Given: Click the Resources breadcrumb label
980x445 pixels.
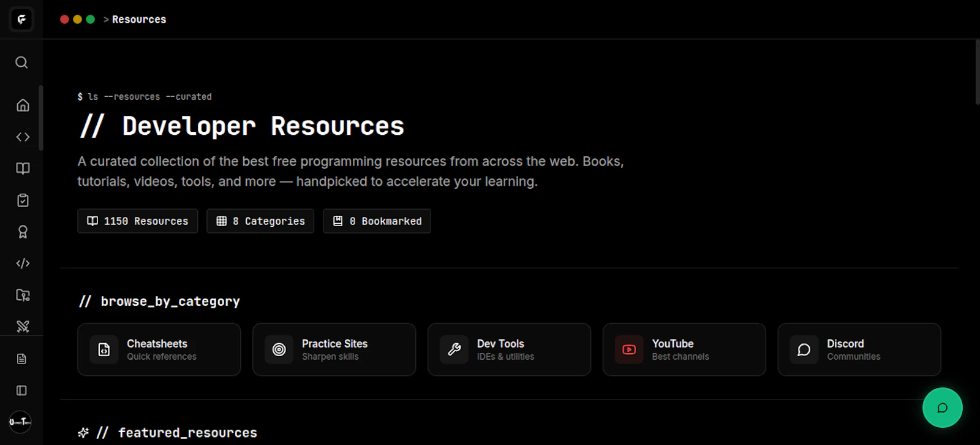Looking at the screenshot, I should [139, 20].
